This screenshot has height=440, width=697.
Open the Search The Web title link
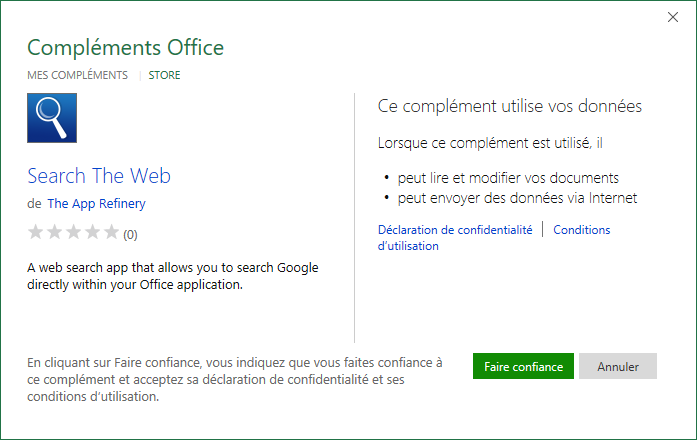point(99,176)
